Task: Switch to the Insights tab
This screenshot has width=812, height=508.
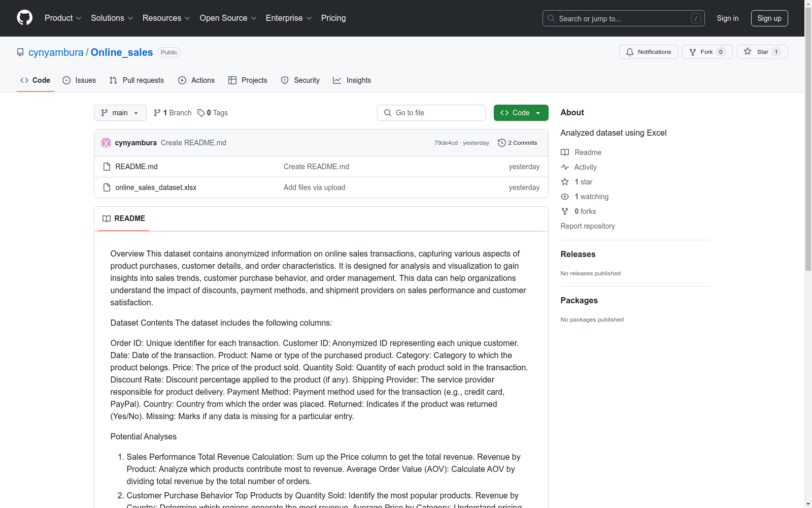Action: pos(352,80)
